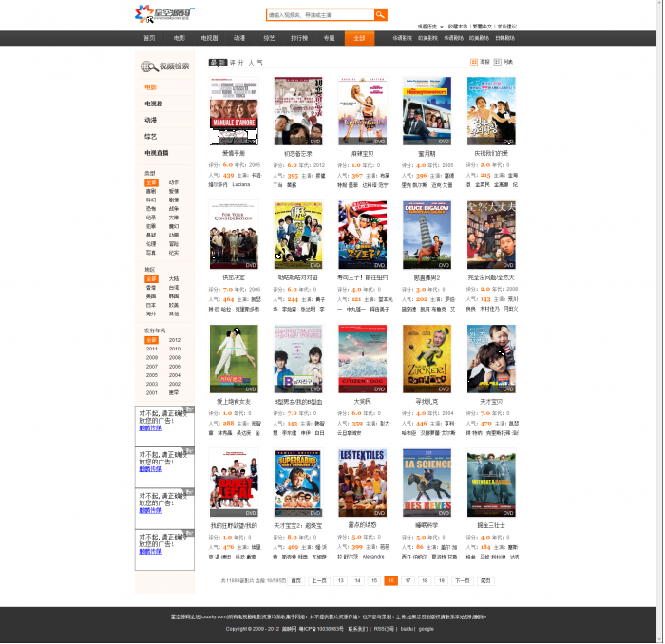Image resolution: width=665 pixels, height=644 pixels.
Task: Open the Les Textiles movie poster
Action: 362,483
